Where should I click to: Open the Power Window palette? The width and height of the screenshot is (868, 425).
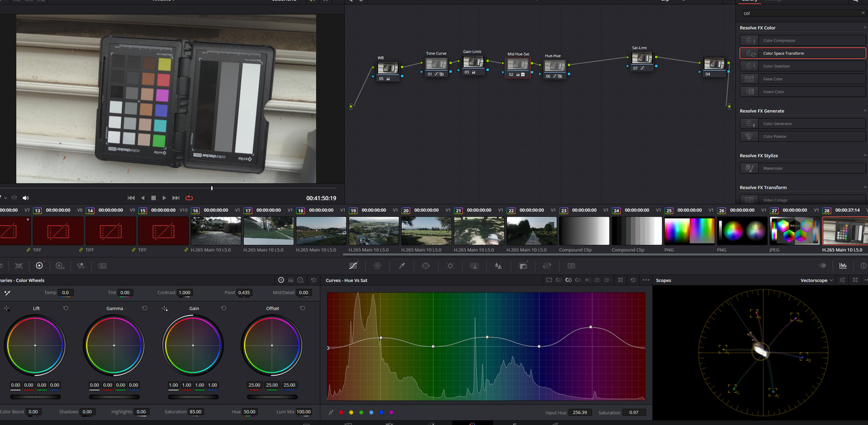(x=426, y=266)
